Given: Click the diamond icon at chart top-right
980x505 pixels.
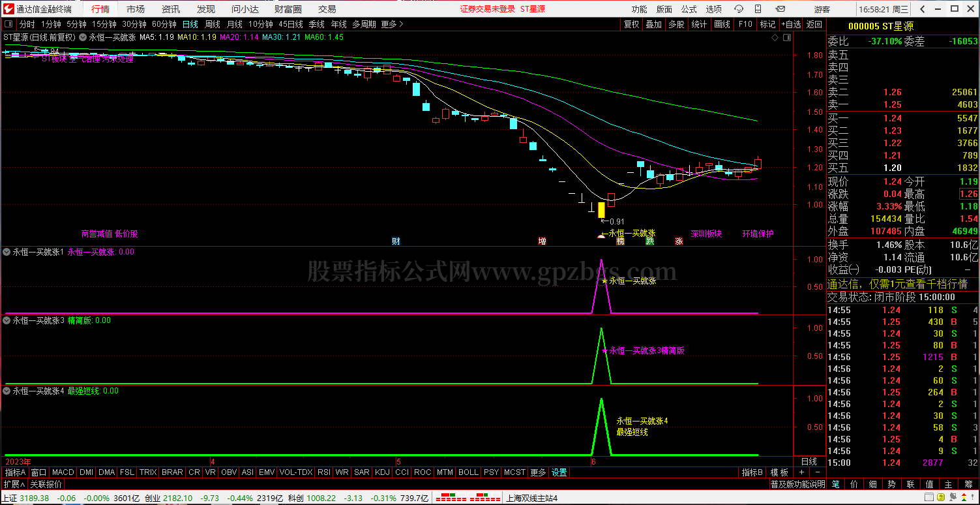Looking at the screenshot, I should coord(774,37).
